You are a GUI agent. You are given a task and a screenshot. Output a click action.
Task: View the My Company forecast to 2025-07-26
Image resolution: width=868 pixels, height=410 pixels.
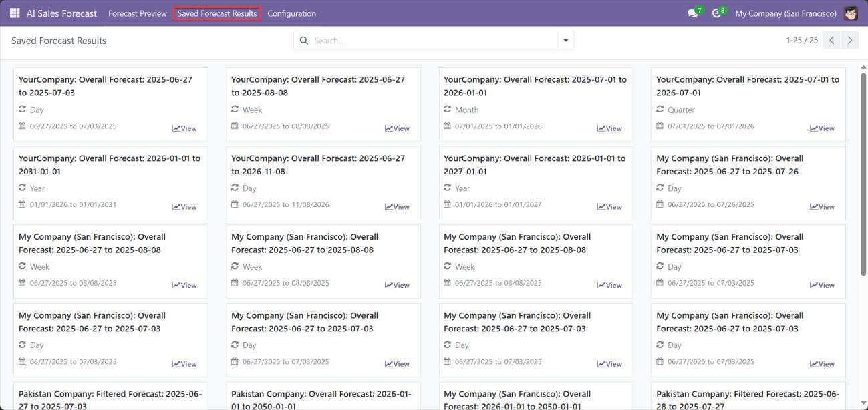822,207
